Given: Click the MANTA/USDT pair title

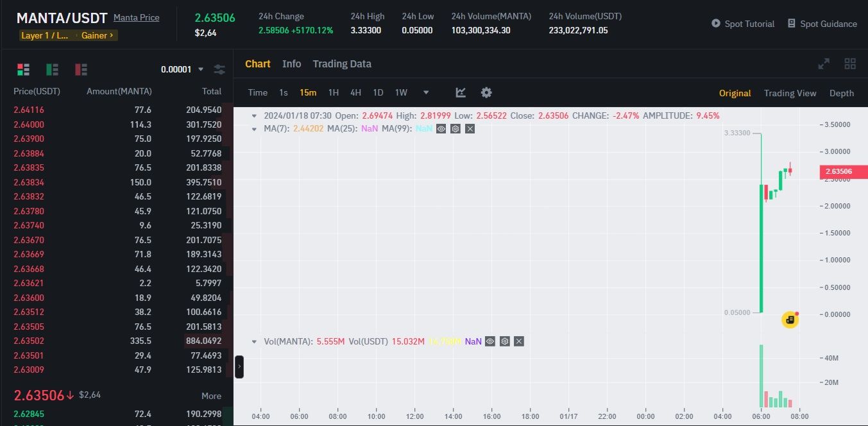Looking at the screenshot, I should click(62, 18).
